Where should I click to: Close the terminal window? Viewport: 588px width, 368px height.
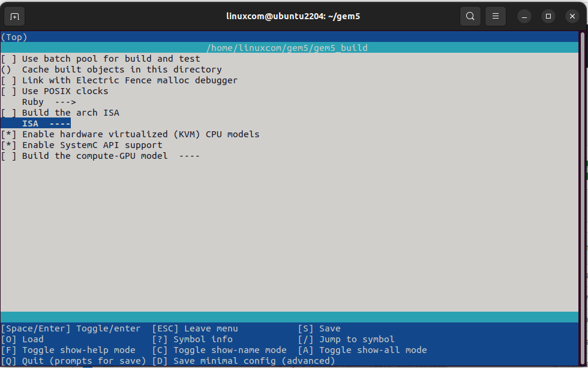(572, 16)
